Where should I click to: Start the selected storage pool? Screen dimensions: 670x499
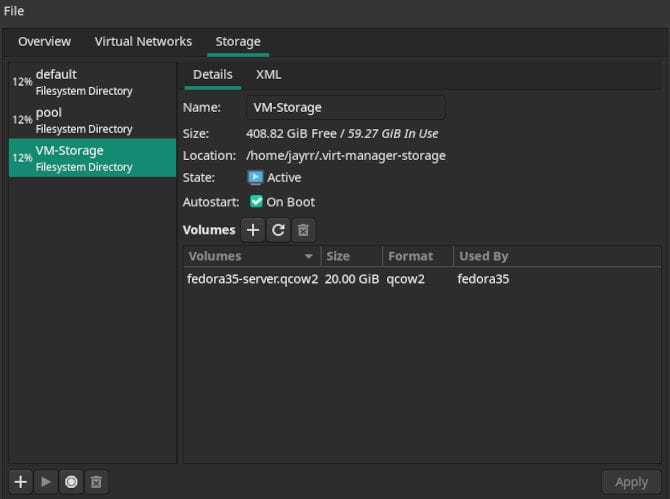(x=46, y=482)
